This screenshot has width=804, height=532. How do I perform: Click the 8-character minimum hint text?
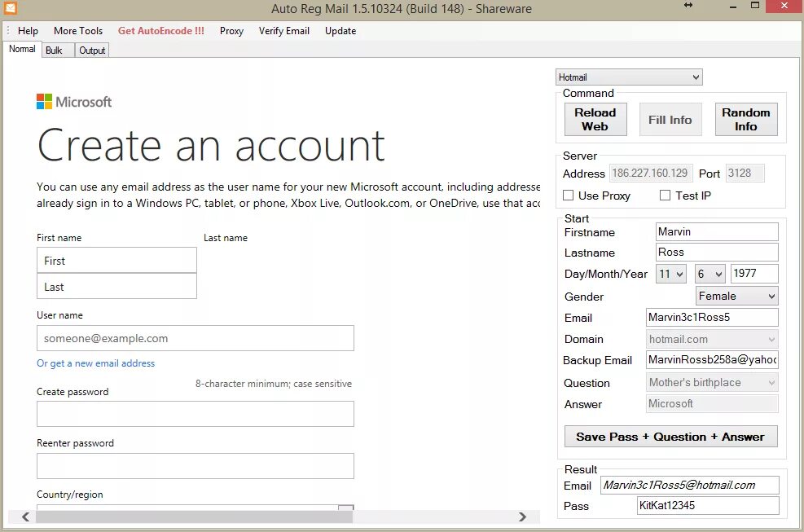tap(274, 384)
